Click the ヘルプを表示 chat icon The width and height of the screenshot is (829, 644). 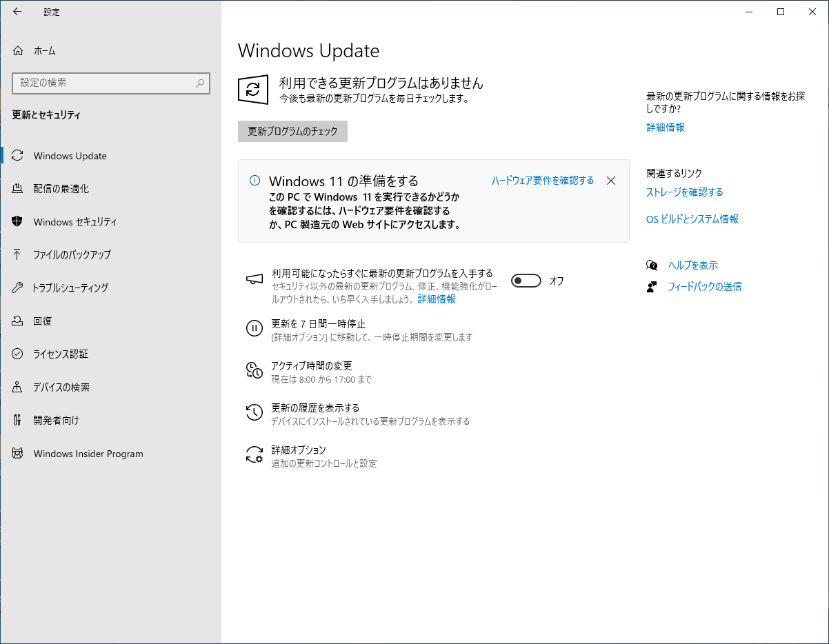pyautogui.click(x=652, y=265)
